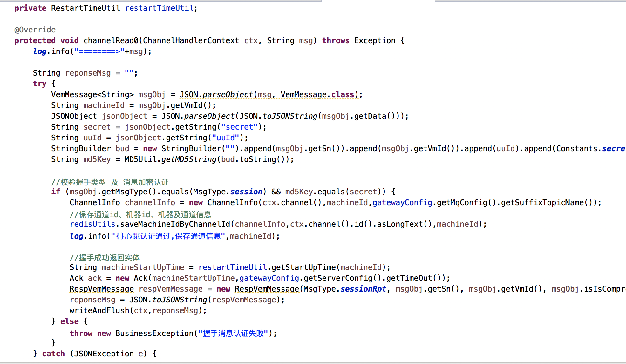
Task: Click the "uuId" string literal
Action: [x=225, y=138]
